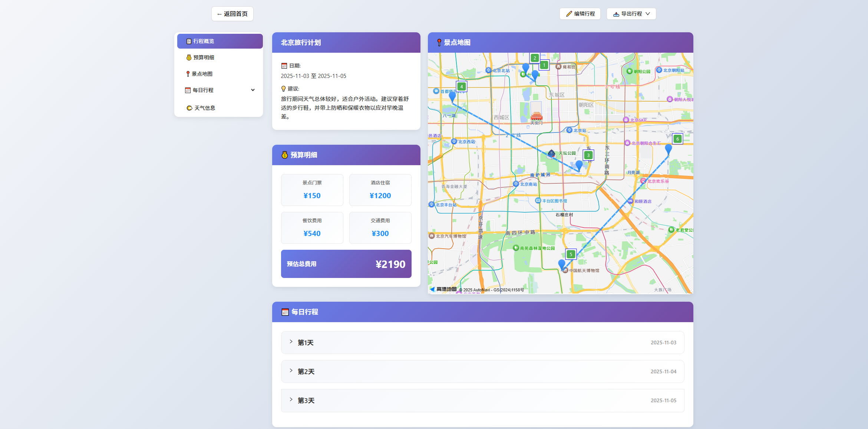868x429 pixels.
Task: Click the 返回首页 button
Action: click(x=232, y=14)
